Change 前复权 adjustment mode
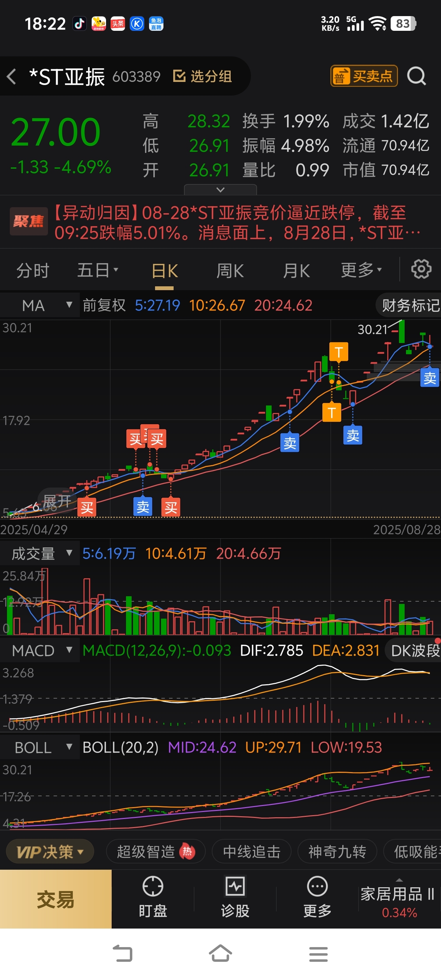Image resolution: width=441 pixels, height=980 pixels. click(104, 305)
